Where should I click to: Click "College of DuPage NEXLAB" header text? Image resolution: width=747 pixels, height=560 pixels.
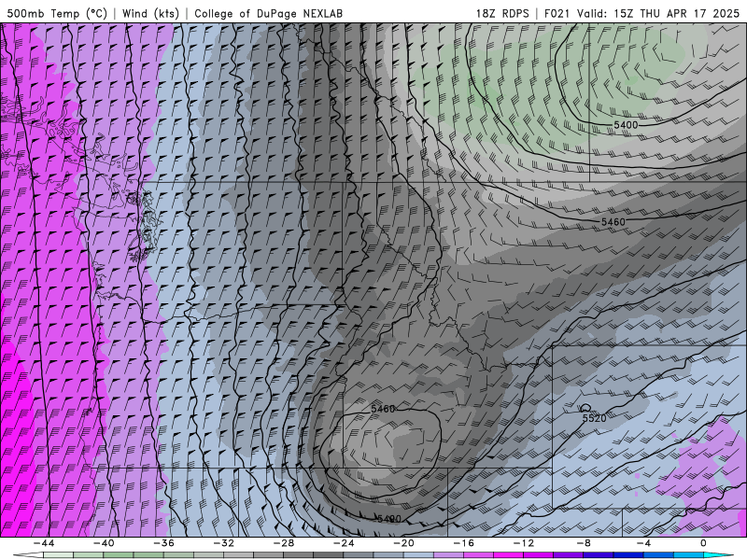[x=268, y=13]
